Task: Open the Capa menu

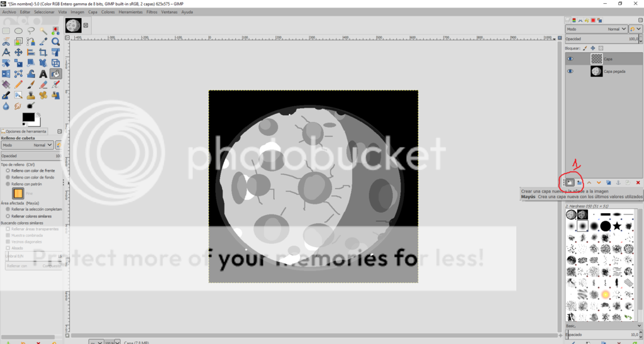Action: [x=93, y=12]
